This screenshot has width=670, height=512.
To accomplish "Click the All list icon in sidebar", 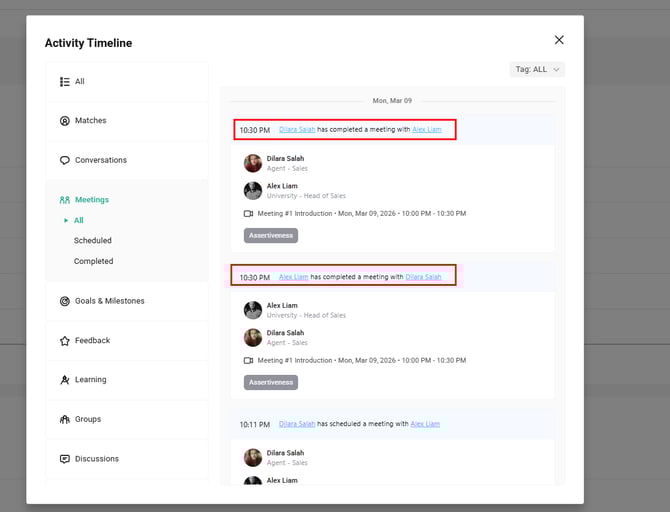I will [x=65, y=82].
